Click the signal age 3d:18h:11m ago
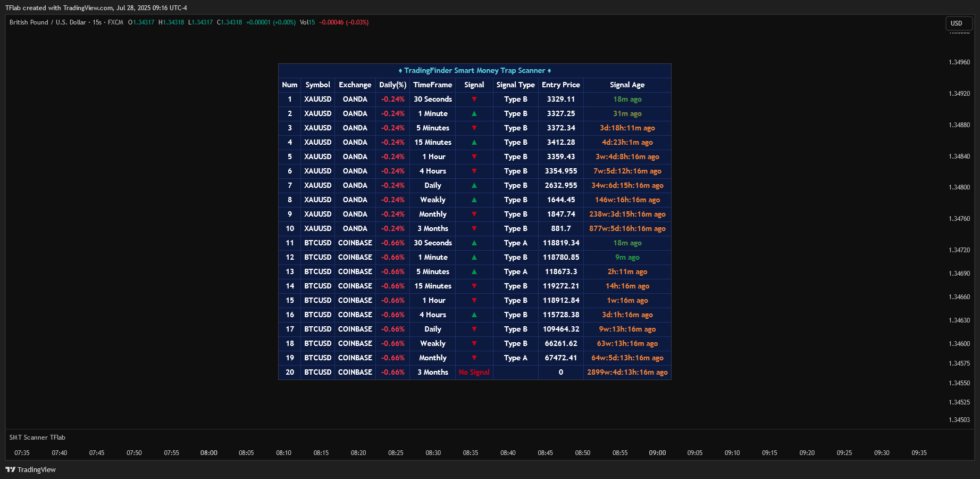The image size is (980, 479). pos(627,128)
